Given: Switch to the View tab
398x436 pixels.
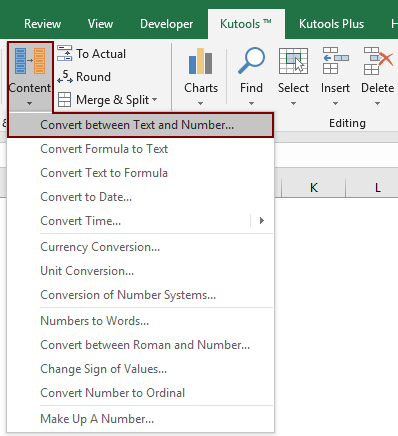Looking at the screenshot, I should [x=100, y=24].
